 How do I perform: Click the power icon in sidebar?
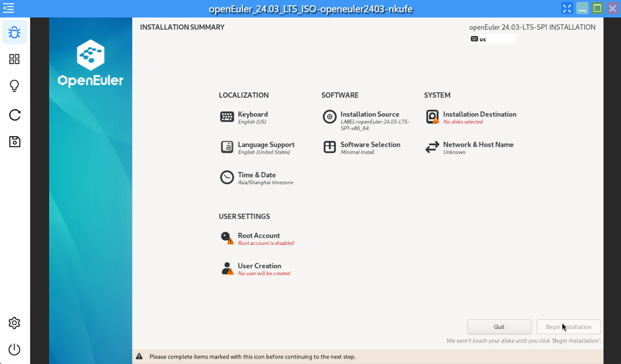click(x=15, y=349)
